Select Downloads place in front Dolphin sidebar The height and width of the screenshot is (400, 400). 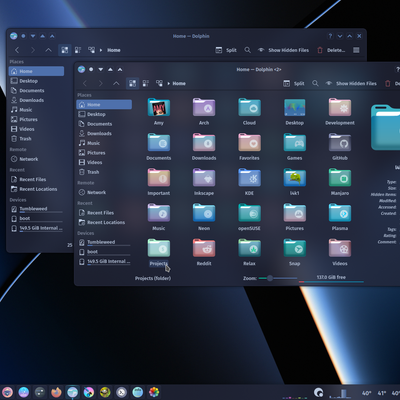104,133
